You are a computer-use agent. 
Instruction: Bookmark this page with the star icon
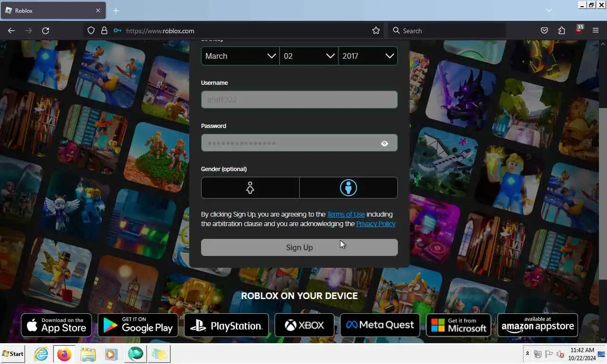(x=376, y=31)
